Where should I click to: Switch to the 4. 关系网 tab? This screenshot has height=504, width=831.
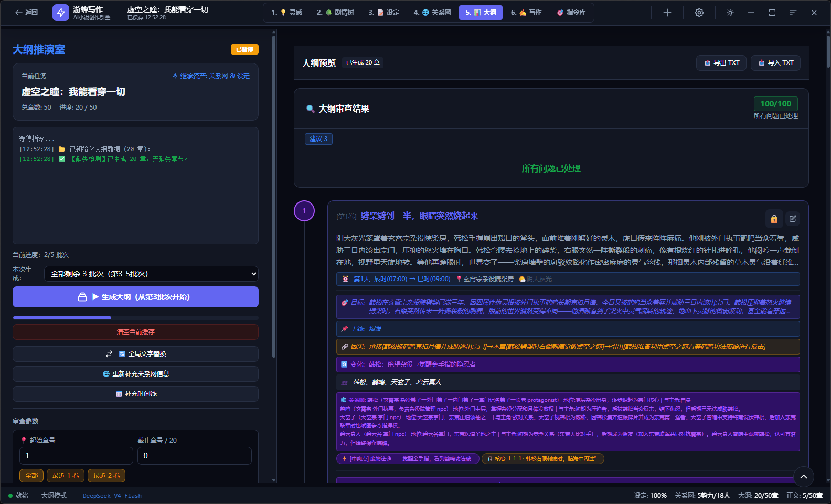click(x=432, y=13)
